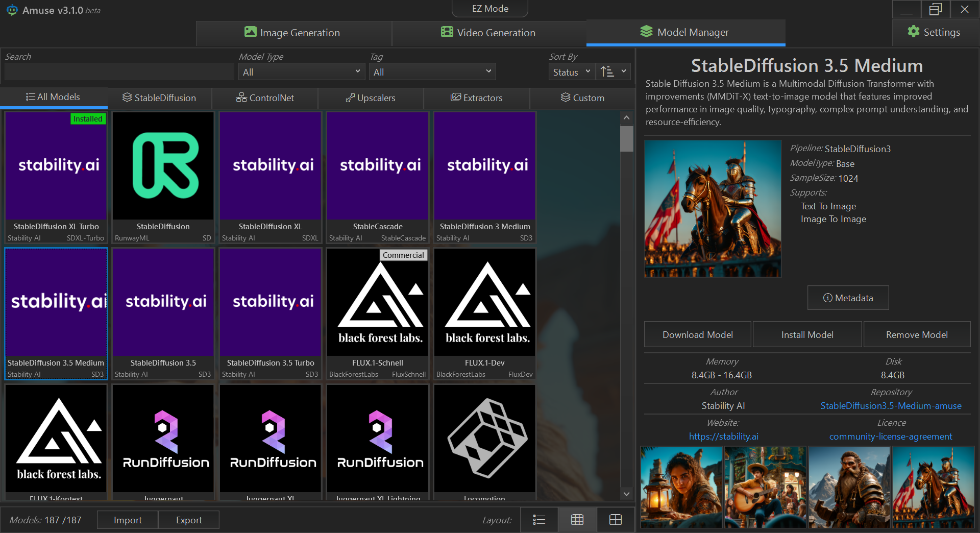This screenshot has width=980, height=533.
Task: Click the 'Image To Image' supports entry
Action: click(x=834, y=219)
